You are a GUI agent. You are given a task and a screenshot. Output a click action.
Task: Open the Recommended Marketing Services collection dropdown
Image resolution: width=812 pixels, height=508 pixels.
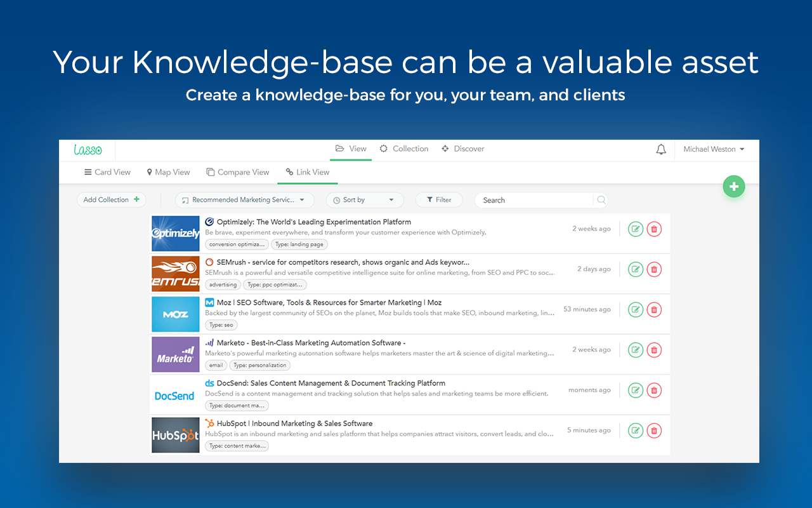pyautogui.click(x=245, y=200)
